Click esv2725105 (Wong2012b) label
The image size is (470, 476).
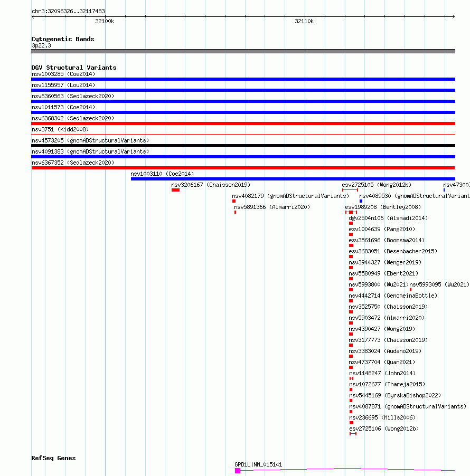[x=377, y=185]
